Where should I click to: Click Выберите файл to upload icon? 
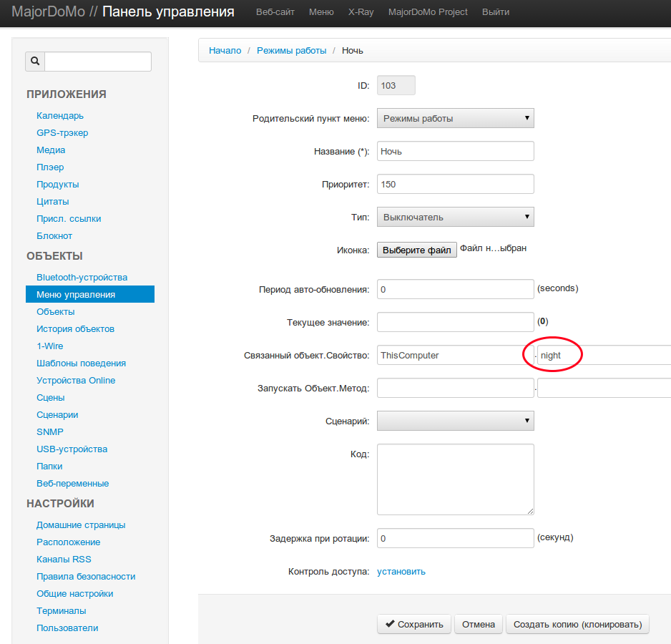(417, 250)
